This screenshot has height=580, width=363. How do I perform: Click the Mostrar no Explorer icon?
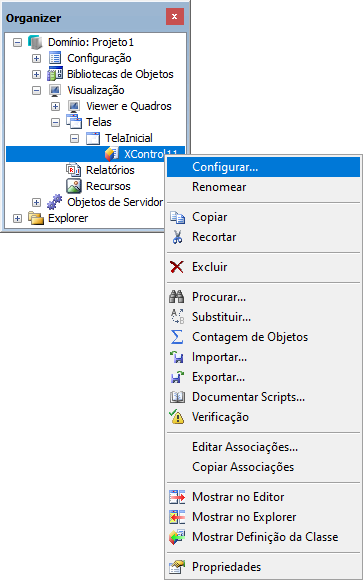point(177,517)
